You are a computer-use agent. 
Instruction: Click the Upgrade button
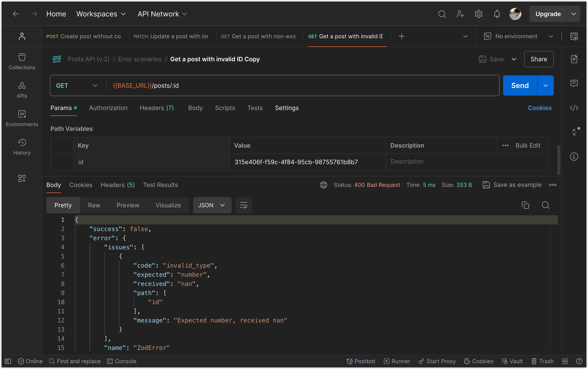pos(548,14)
